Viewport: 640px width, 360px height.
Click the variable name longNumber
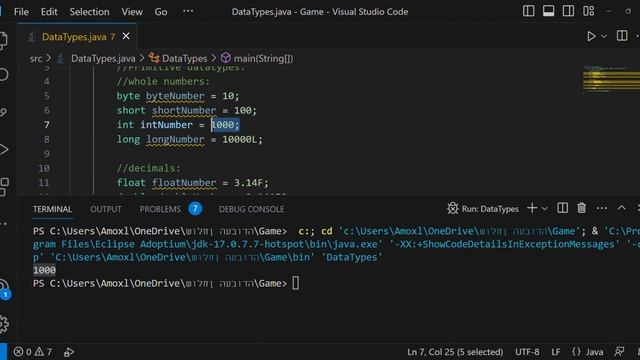click(176, 140)
